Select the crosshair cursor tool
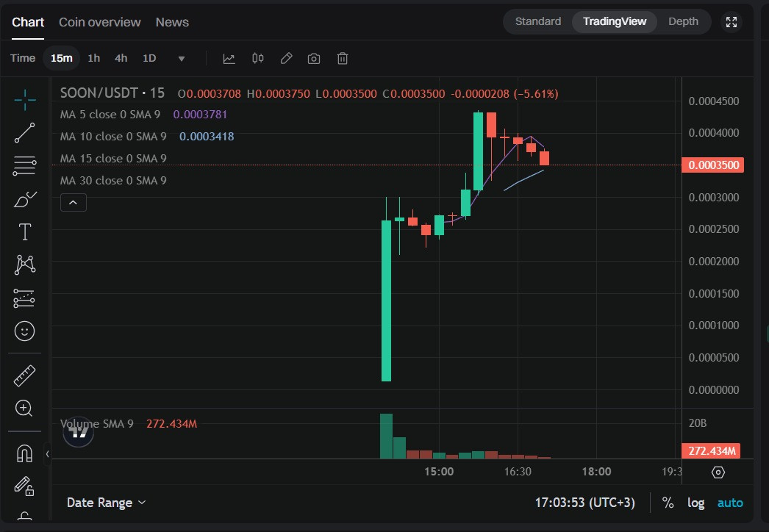The width and height of the screenshot is (769, 532). click(24, 100)
